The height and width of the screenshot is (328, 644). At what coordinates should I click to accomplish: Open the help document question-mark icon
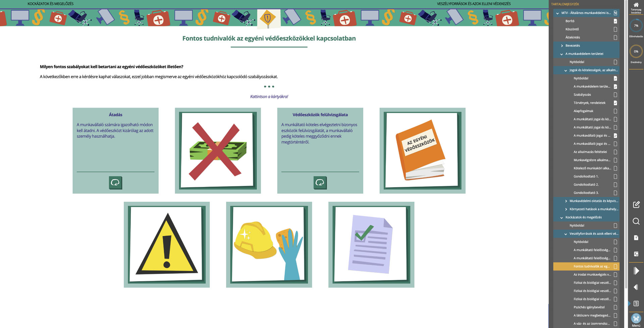[x=636, y=238]
